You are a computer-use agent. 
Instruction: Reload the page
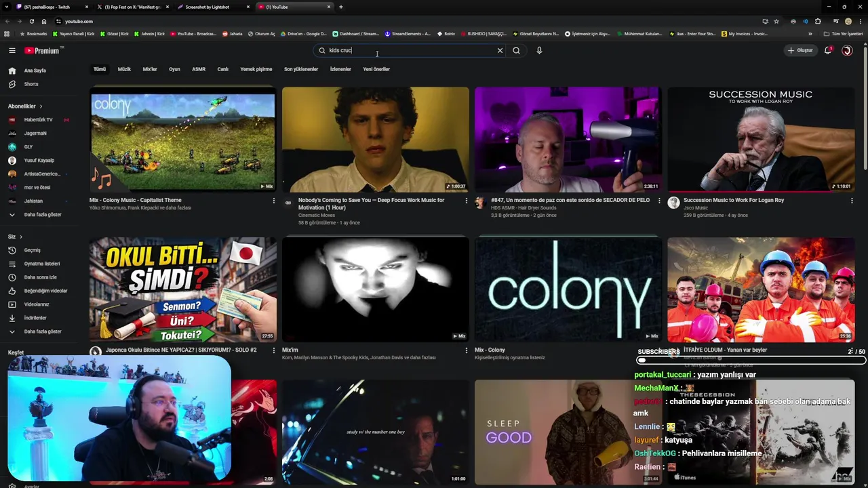31,21
